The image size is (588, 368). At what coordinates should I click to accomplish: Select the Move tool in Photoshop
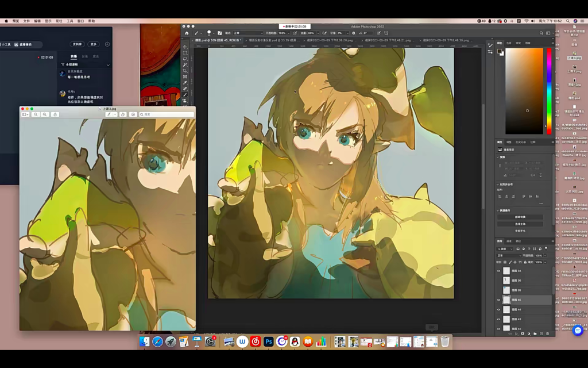[184, 47]
